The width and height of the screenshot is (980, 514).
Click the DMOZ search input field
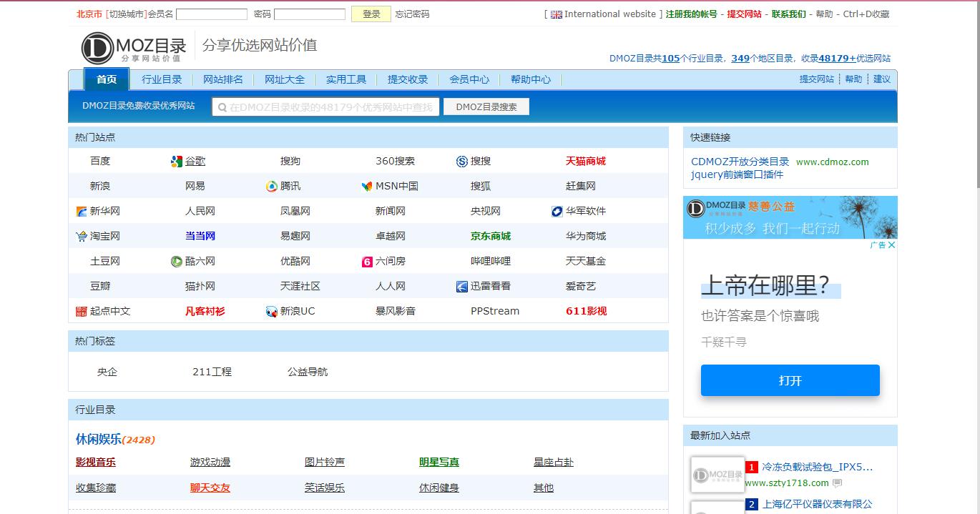[325, 106]
